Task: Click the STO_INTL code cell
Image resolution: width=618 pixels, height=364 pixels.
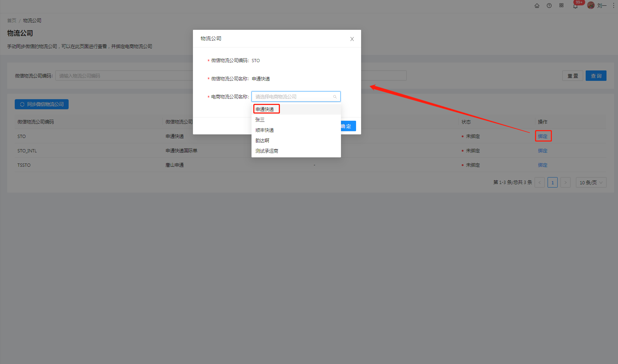Action: (x=27, y=151)
